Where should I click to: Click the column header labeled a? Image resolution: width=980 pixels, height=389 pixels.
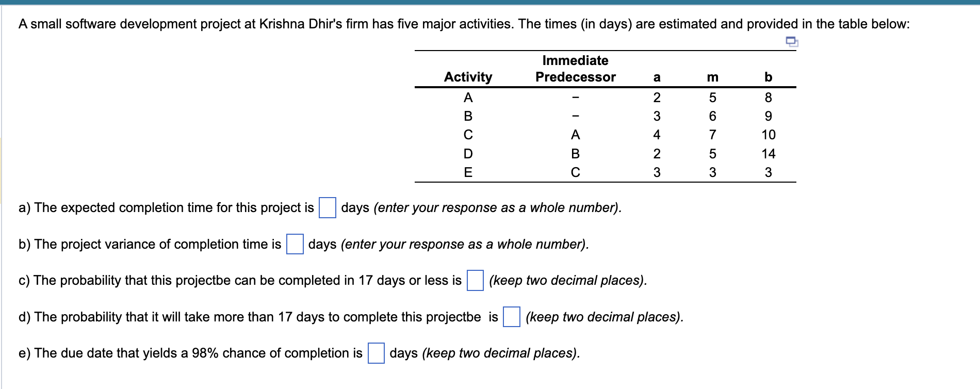657,77
